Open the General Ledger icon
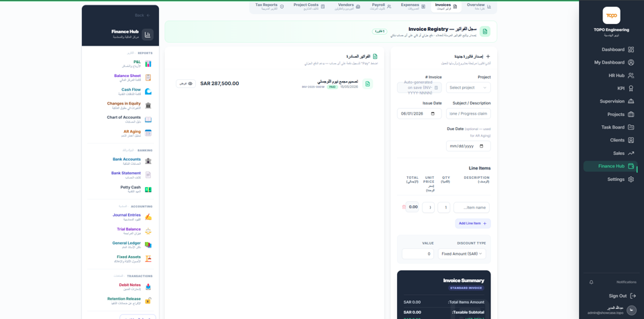644x319 pixels. (148, 245)
